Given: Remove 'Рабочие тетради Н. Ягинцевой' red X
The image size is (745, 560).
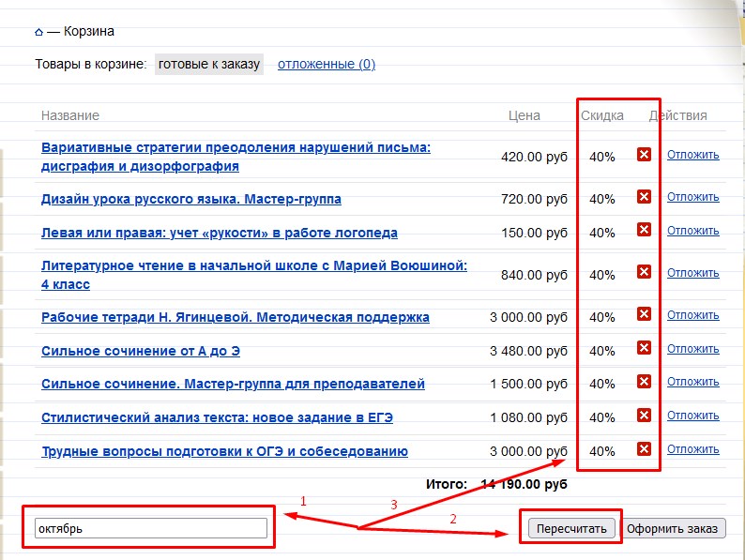Looking at the screenshot, I should point(644,315).
